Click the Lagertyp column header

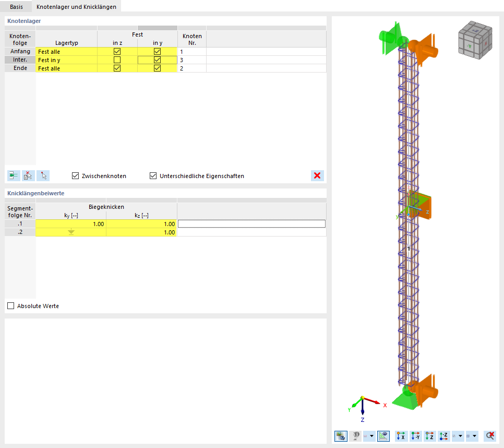(x=67, y=39)
